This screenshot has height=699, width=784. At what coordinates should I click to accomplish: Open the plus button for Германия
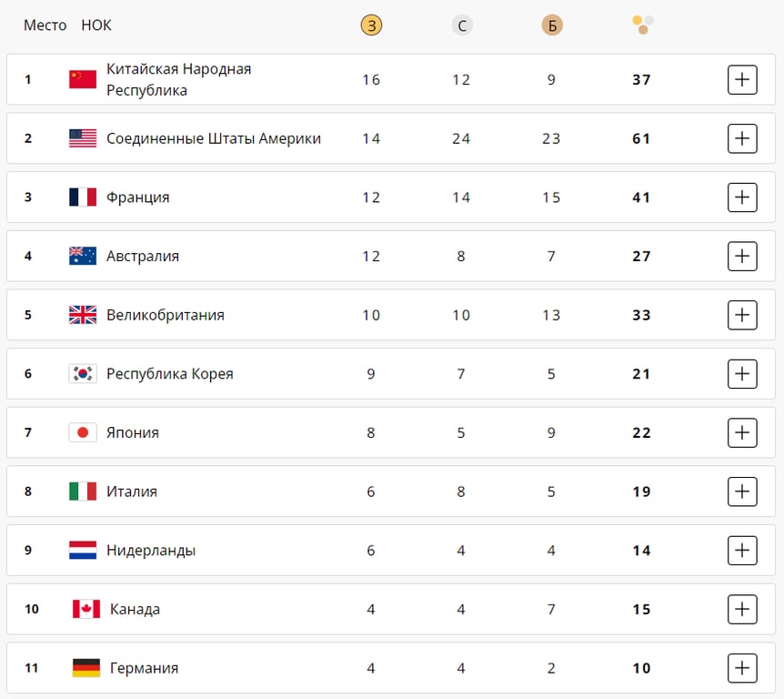point(742,668)
